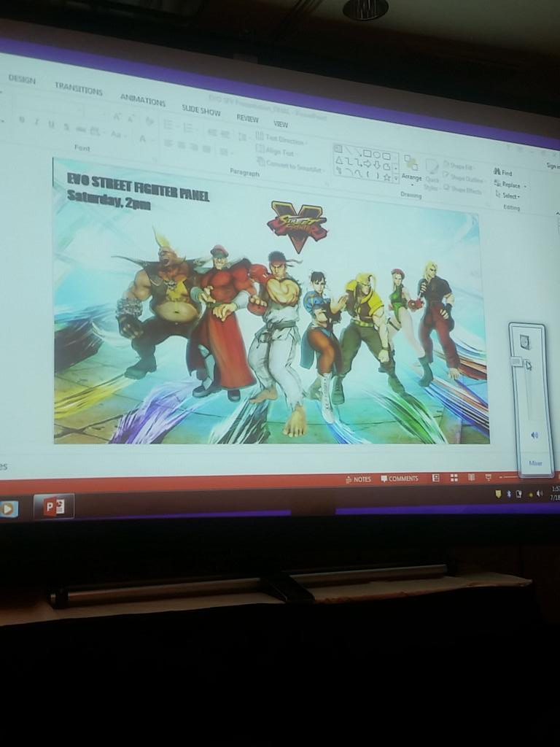Toggle underline formatting

coord(50,124)
